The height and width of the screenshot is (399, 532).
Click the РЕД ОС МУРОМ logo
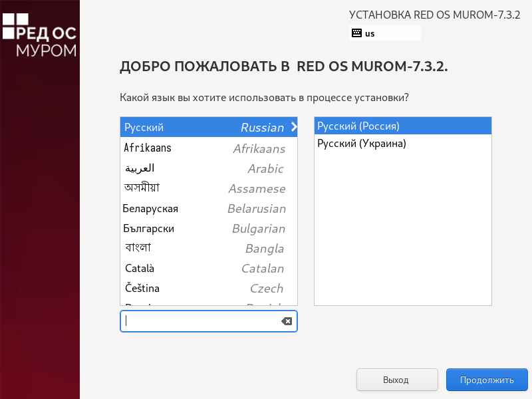pyautogui.click(x=40, y=33)
